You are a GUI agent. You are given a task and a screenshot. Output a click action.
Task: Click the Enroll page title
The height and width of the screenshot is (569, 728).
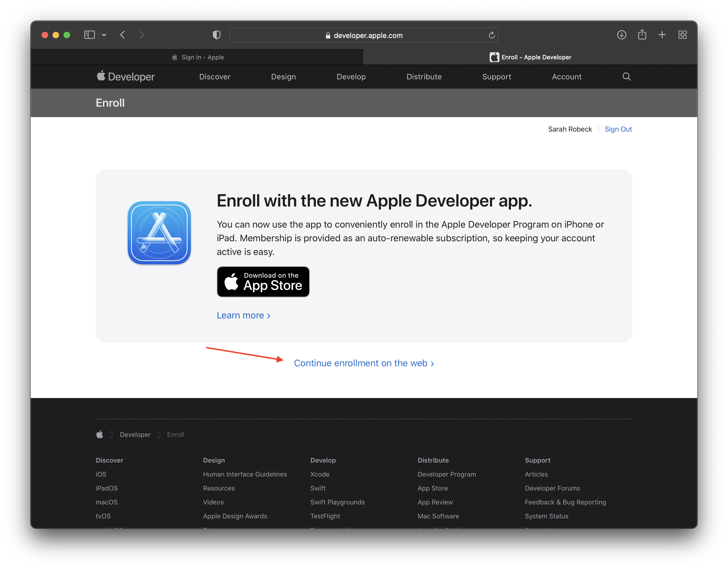pos(110,103)
